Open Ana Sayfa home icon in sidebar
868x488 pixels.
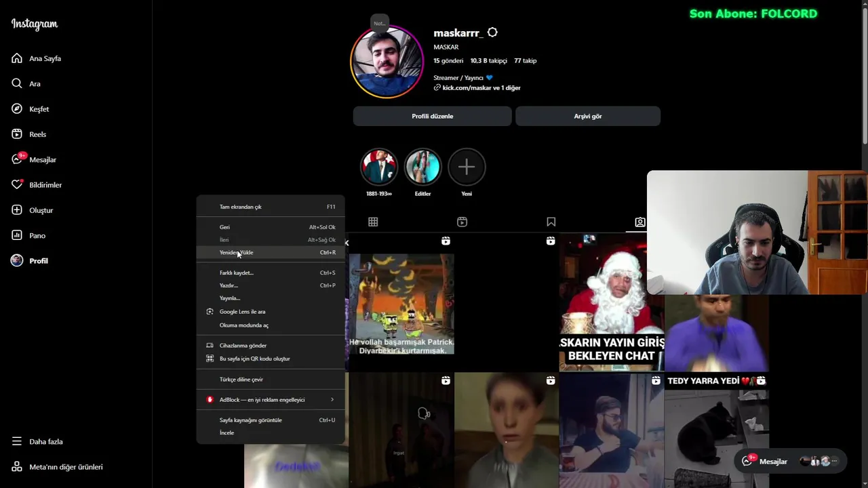click(17, 58)
